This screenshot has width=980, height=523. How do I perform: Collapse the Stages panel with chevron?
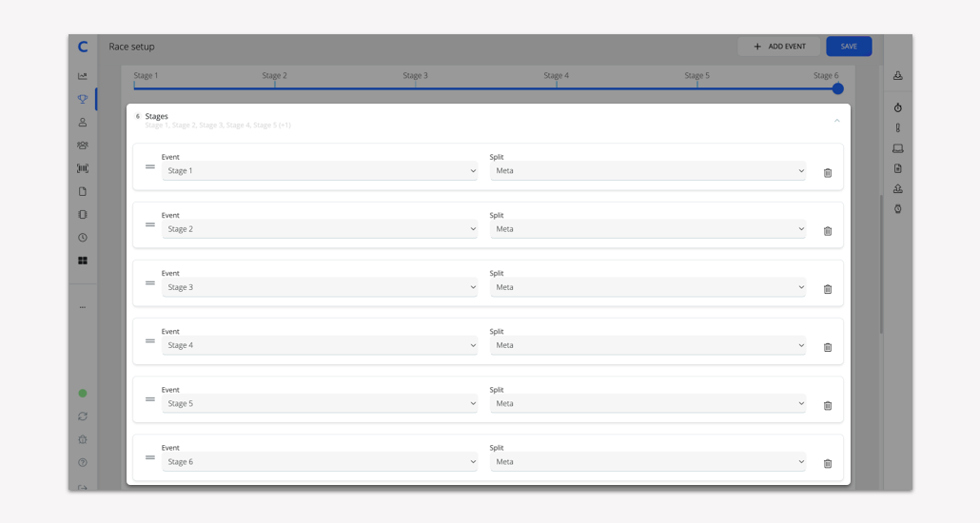coord(837,121)
